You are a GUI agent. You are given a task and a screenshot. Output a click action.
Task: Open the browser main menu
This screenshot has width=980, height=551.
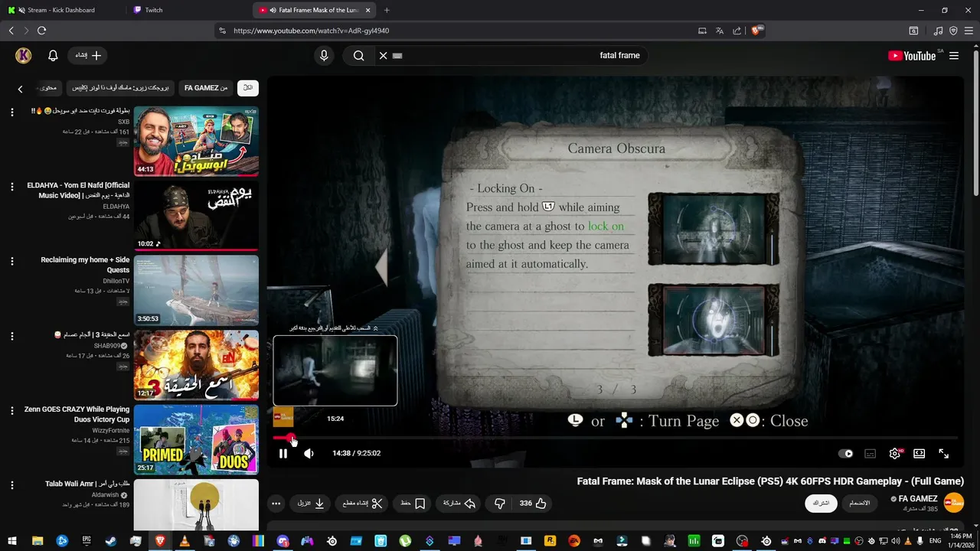pos(969,31)
